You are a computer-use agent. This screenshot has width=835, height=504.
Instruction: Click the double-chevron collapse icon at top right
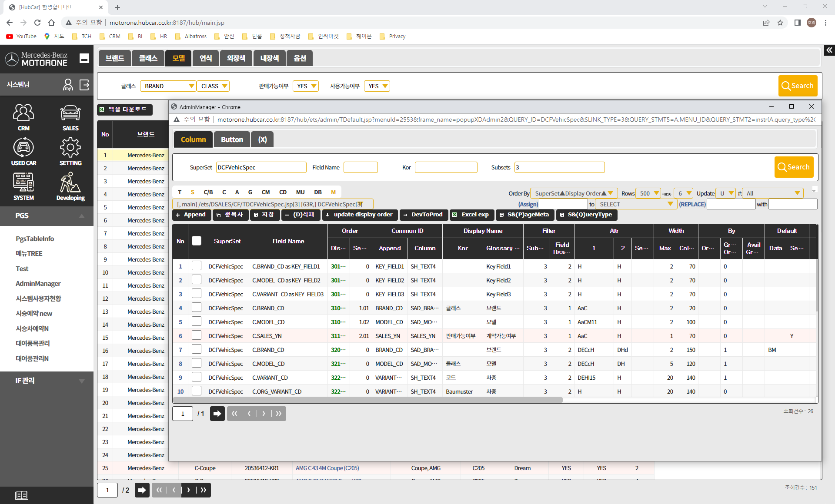coord(829,50)
